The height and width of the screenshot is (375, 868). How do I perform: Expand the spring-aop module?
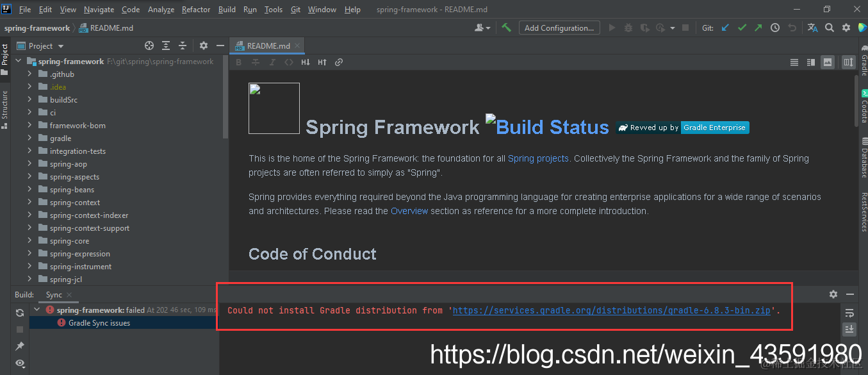pyautogui.click(x=29, y=164)
